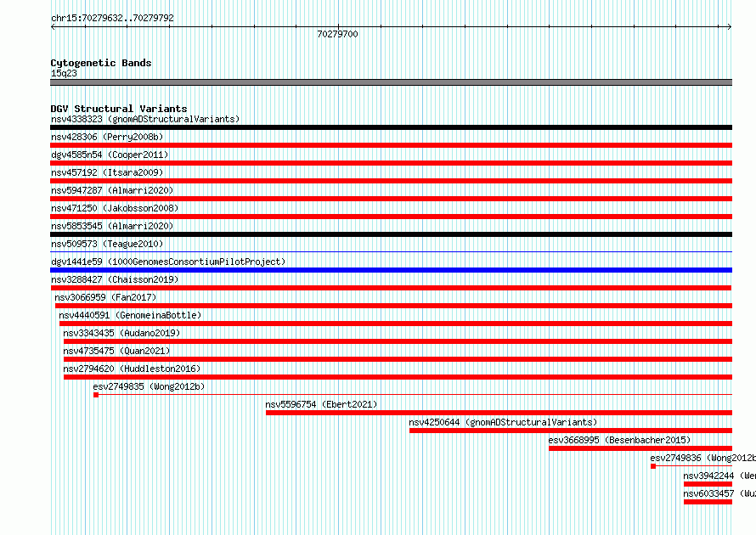
Task: Click the red bar under esv3668995
Action: pyautogui.click(x=640, y=448)
